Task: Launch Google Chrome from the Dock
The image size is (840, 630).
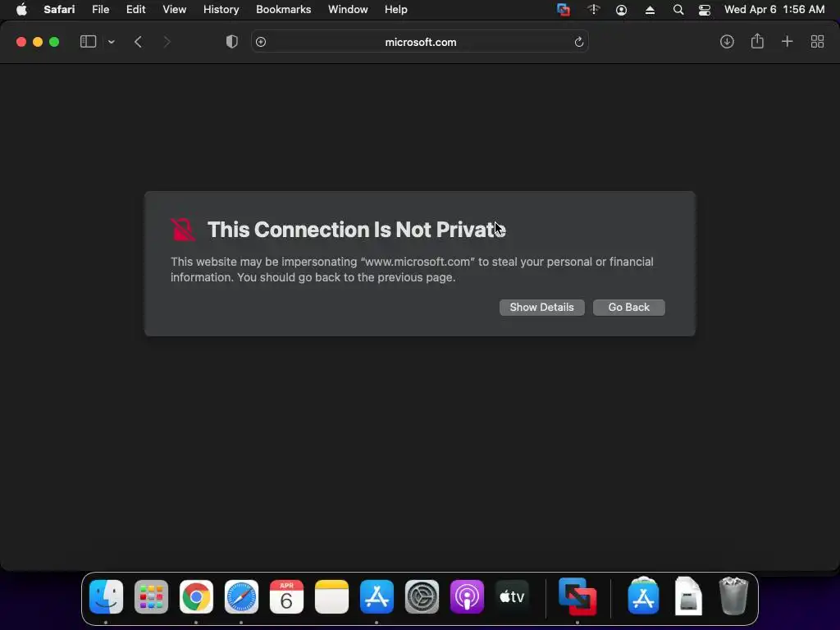Action: [196, 596]
